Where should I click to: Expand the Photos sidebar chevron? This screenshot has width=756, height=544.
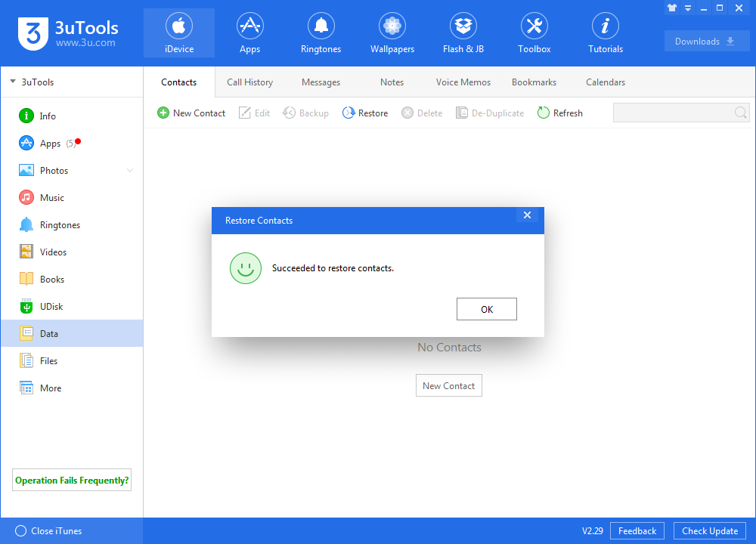[x=130, y=171]
